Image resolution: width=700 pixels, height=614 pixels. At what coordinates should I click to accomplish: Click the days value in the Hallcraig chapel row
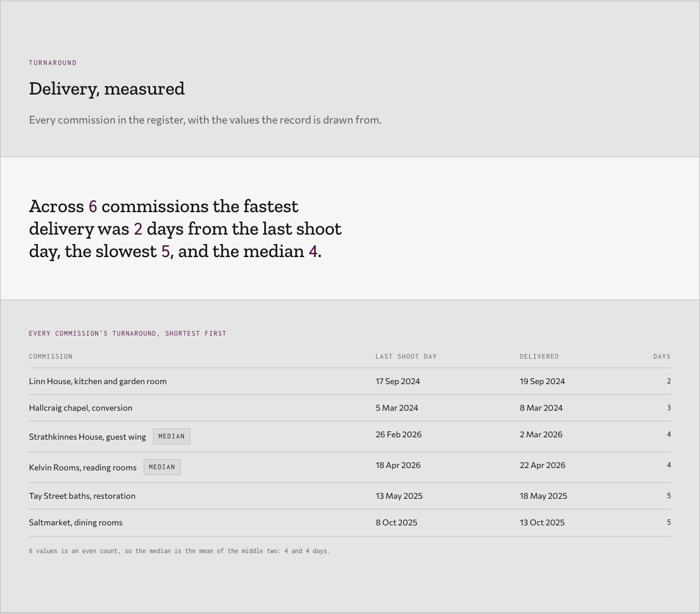click(669, 407)
